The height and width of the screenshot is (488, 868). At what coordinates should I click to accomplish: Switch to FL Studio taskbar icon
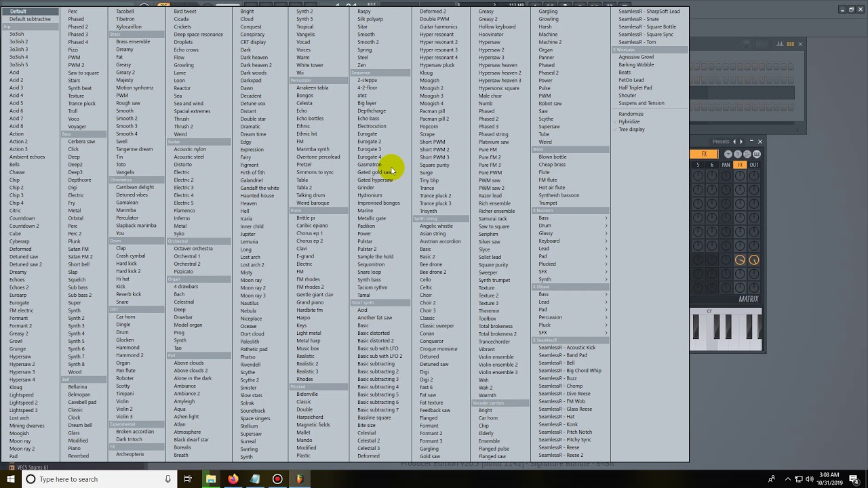299,479
